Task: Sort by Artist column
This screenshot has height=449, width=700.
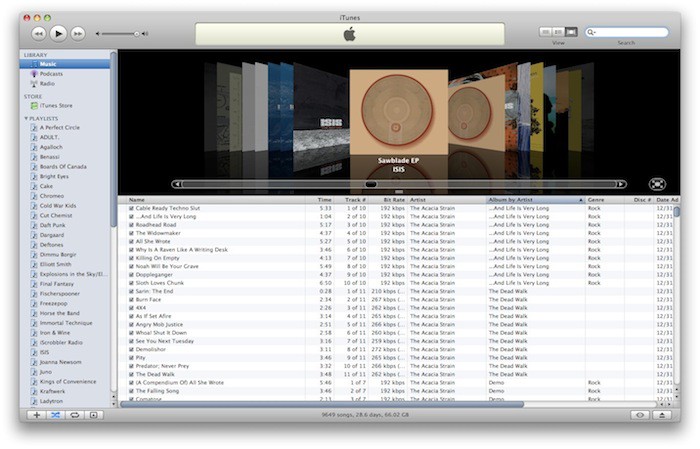Action: click(x=446, y=200)
